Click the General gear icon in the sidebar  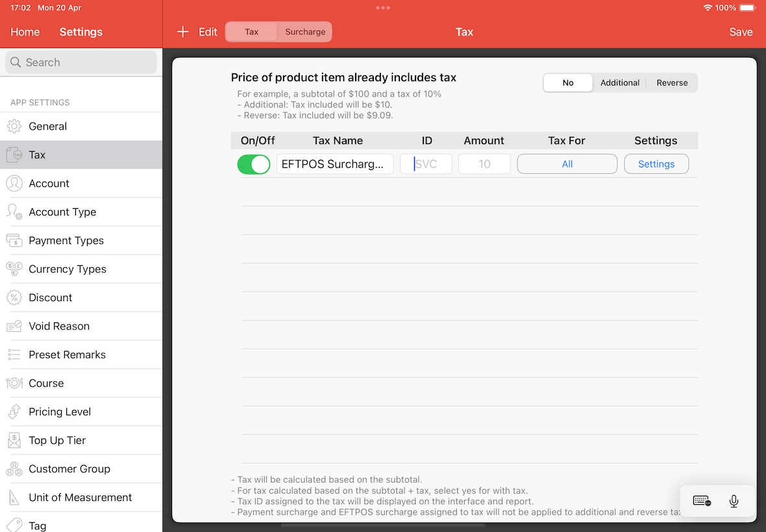click(x=14, y=127)
